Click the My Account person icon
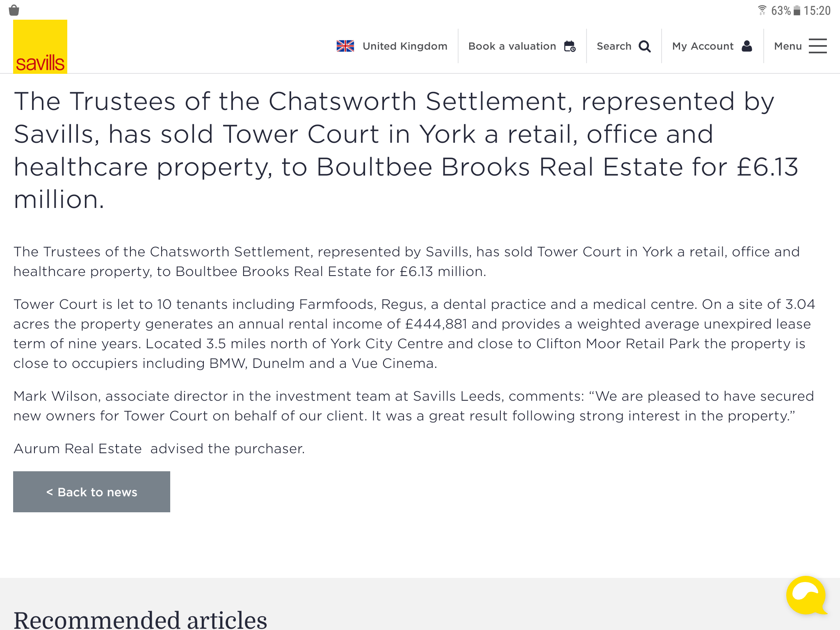 pos(747,46)
